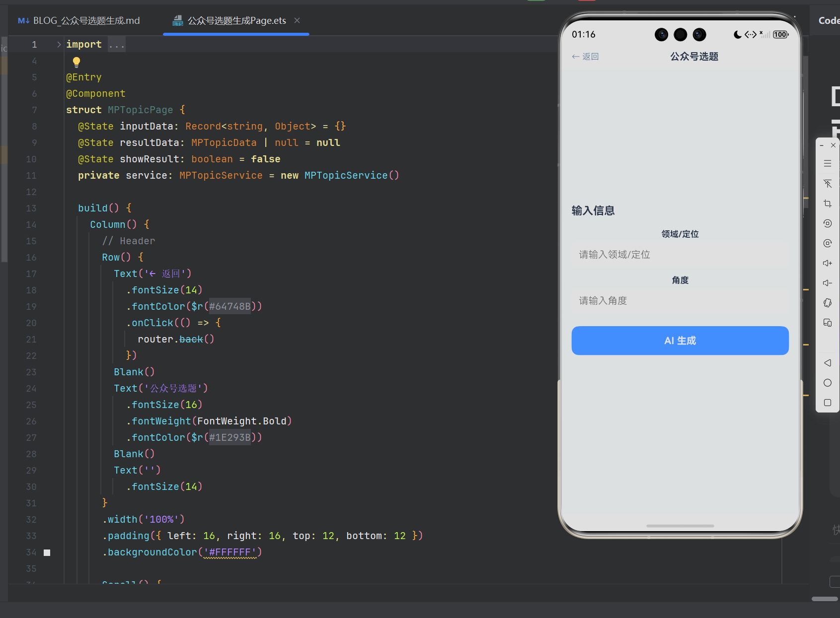
Task: Click the @Component decorator
Action: [x=96, y=94]
